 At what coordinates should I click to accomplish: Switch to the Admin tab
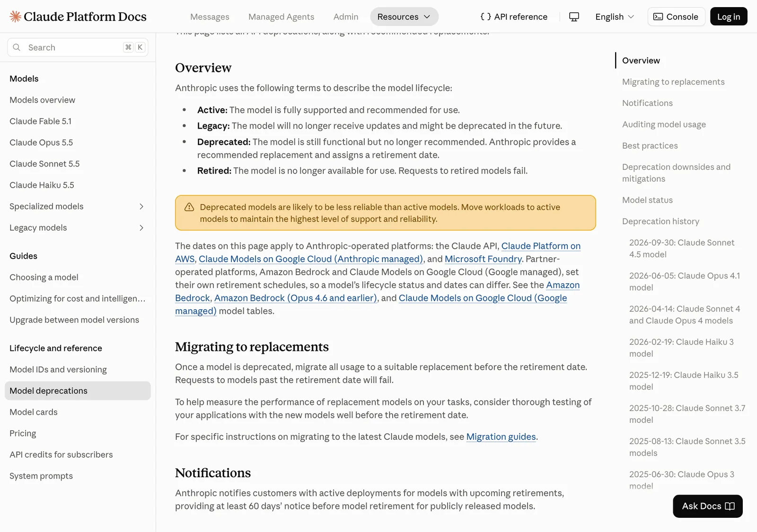[x=346, y=17]
